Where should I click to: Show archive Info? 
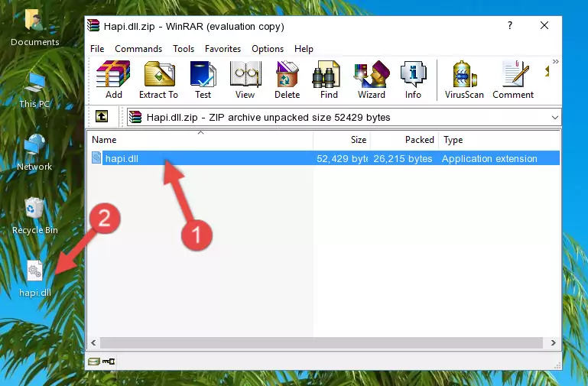pyautogui.click(x=413, y=79)
